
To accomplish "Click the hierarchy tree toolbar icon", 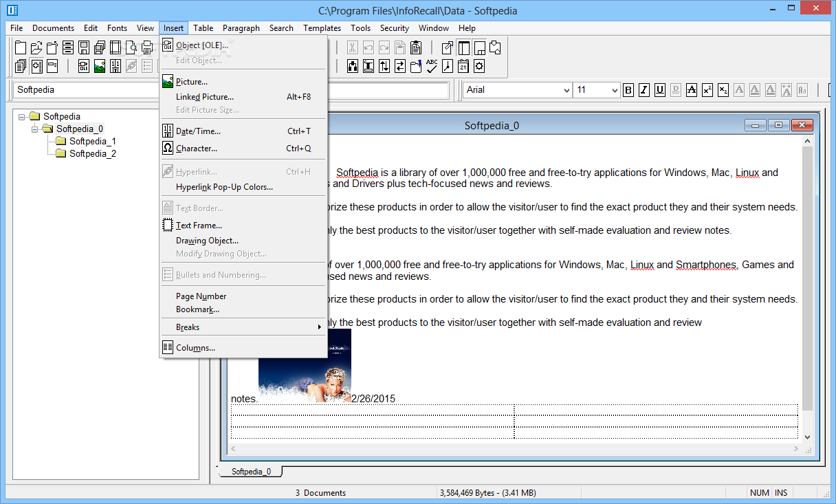I will [353, 66].
